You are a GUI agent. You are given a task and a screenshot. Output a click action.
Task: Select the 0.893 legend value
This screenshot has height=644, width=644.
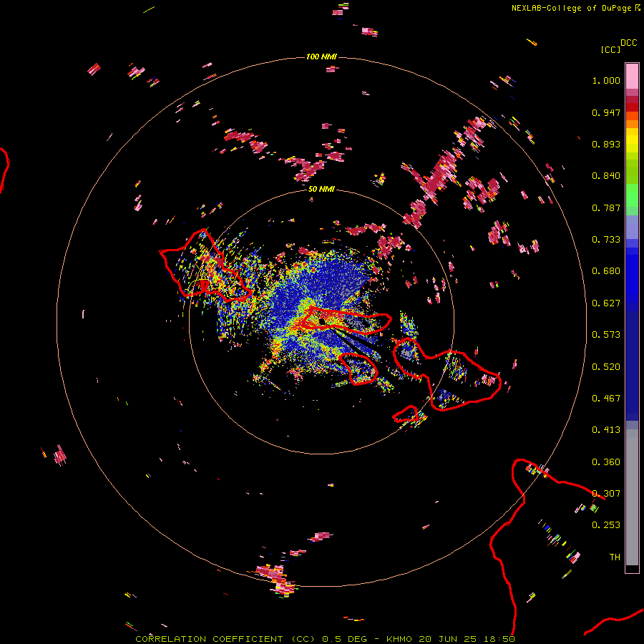[x=606, y=144]
